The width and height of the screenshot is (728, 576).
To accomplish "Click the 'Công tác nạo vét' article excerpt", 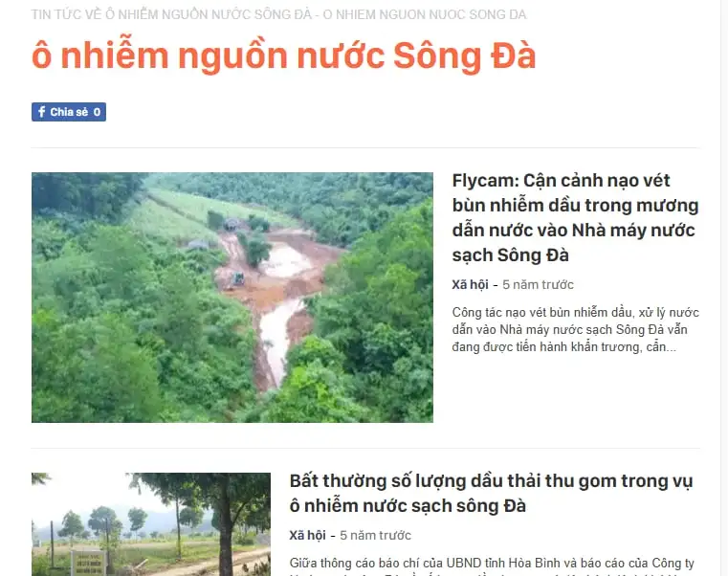I will (575, 329).
